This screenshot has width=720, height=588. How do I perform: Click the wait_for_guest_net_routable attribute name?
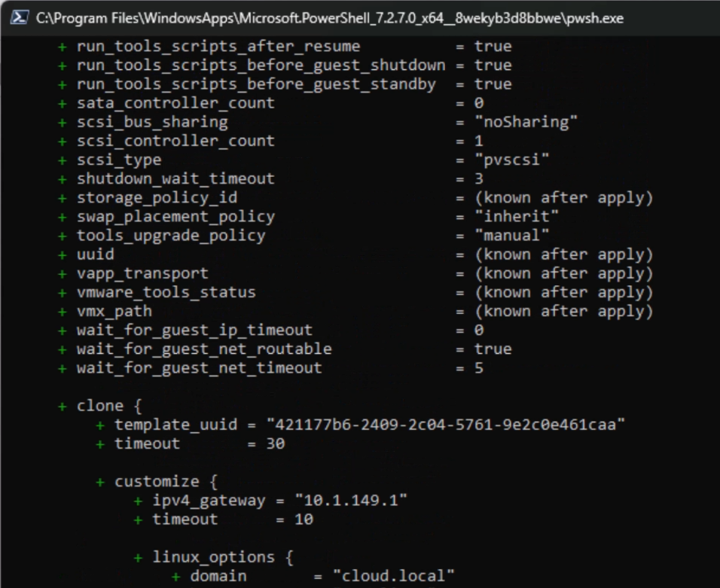click(x=204, y=349)
